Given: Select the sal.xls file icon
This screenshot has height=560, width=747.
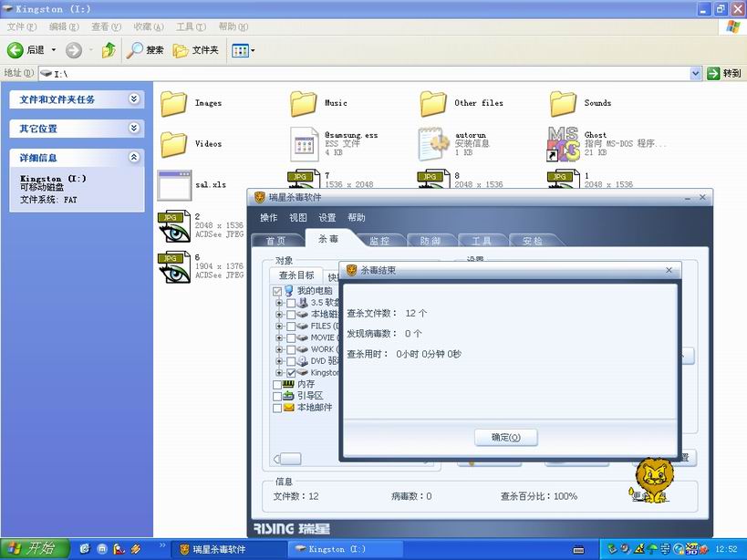Looking at the screenshot, I should point(175,185).
